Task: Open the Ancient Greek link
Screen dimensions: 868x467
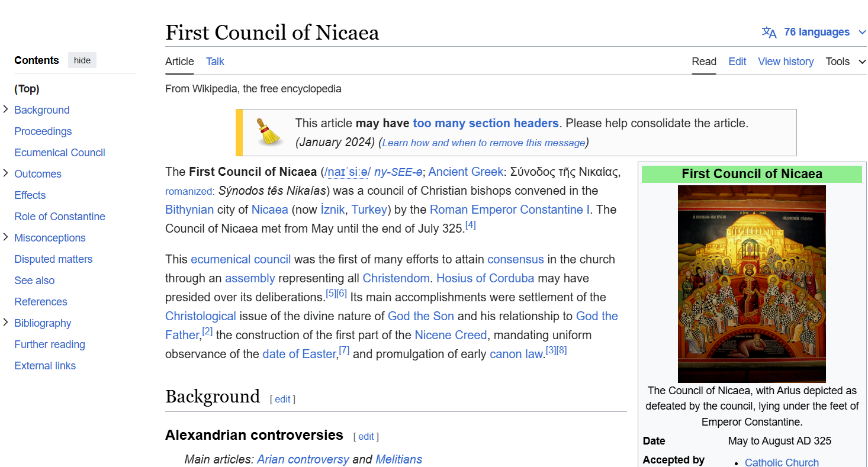Action: click(x=465, y=172)
